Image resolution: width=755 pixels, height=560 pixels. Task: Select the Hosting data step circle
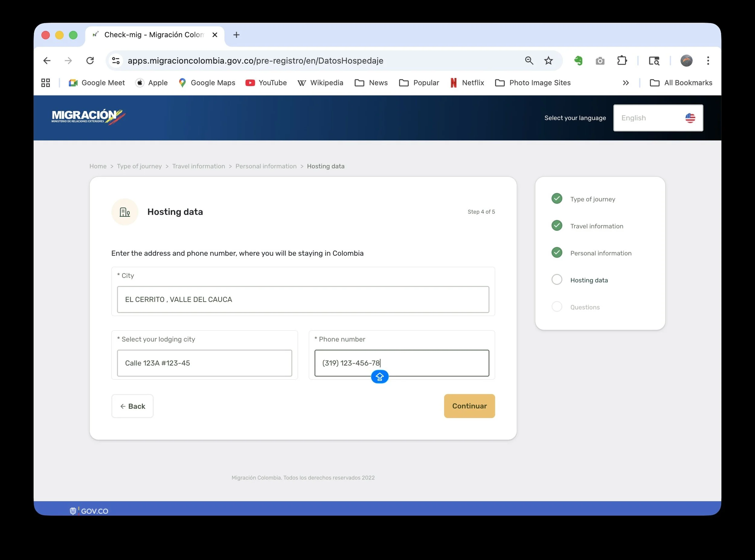pyautogui.click(x=557, y=280)
